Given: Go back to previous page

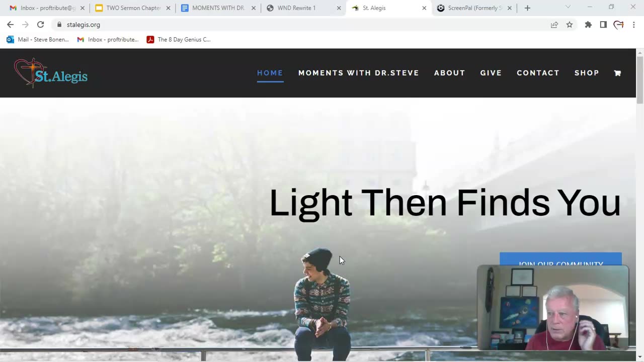Looking at the screenshot, I should coord(10,25).
